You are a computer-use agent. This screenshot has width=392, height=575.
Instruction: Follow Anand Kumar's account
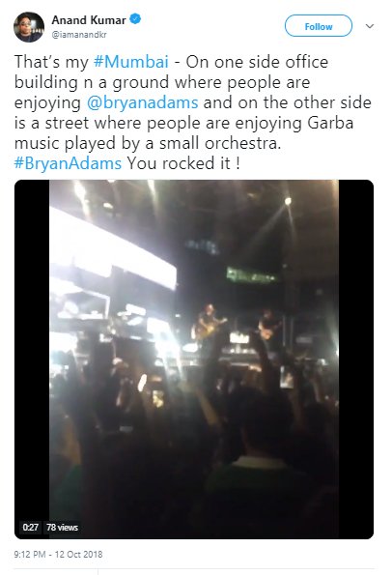[319, 26]
